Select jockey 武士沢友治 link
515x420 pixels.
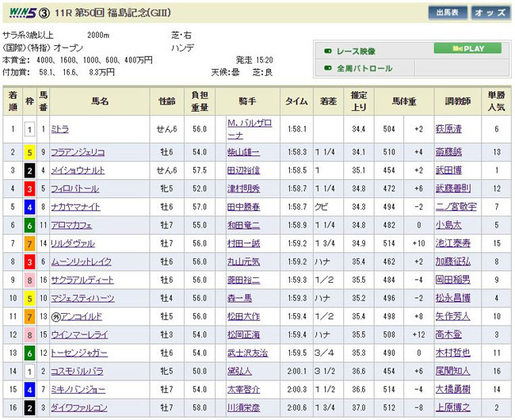coord(247,353)
